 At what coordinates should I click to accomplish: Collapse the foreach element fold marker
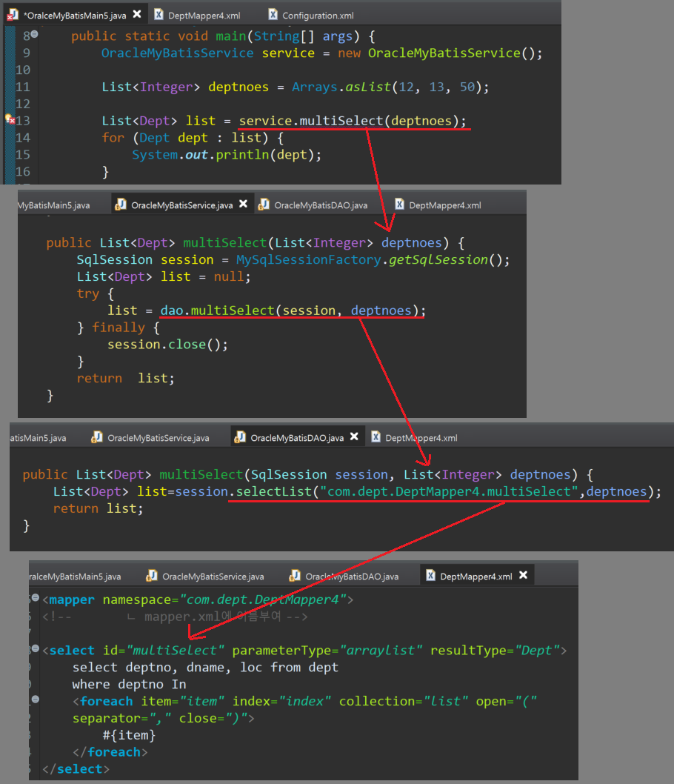click(36, 699)
